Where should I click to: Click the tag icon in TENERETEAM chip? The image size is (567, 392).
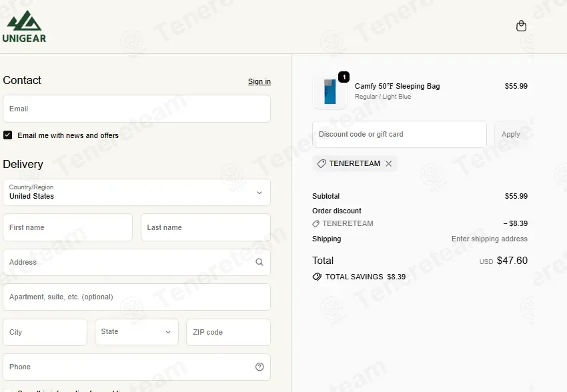321,163
